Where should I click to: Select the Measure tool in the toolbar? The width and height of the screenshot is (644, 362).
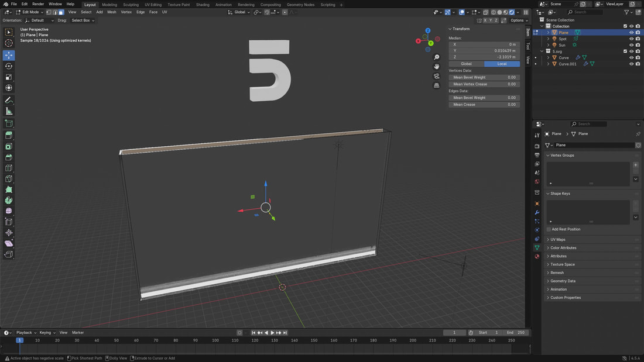pos(9,111)
